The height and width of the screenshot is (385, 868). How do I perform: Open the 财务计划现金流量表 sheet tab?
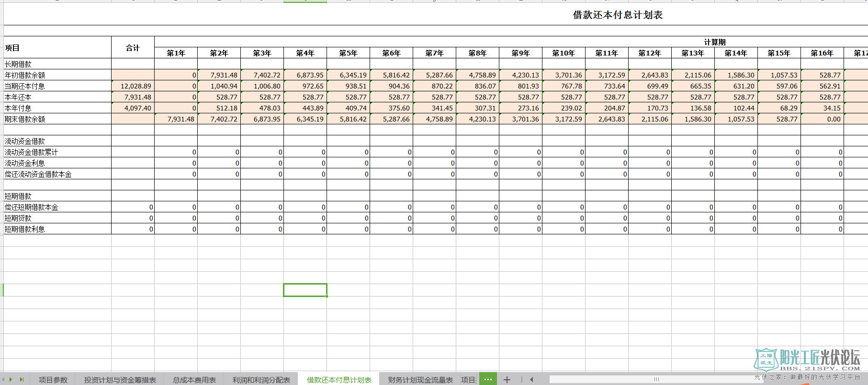point(420,380)
